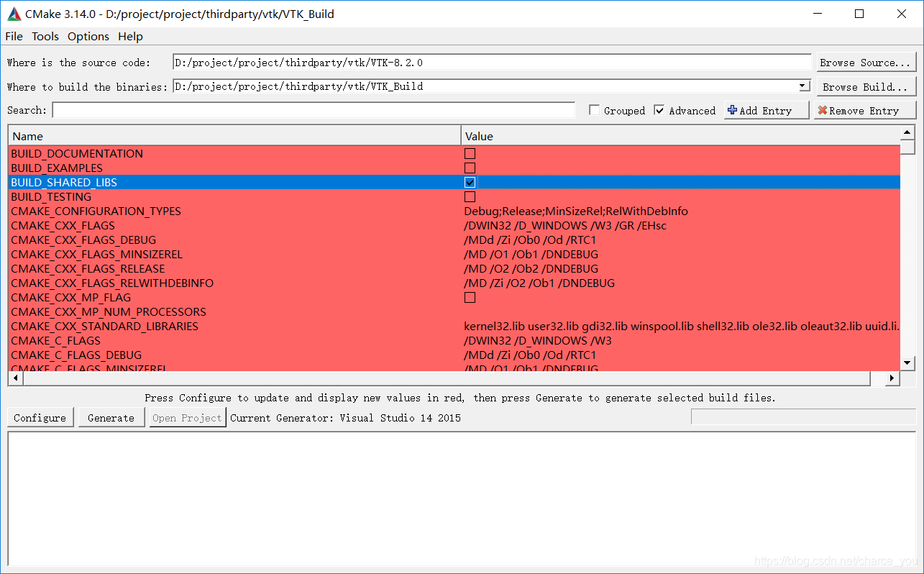
Task: Click the empty CMAKE_CXX_MP_NUM_PROCESSORS value cell
Action: [x=680, y=311]
